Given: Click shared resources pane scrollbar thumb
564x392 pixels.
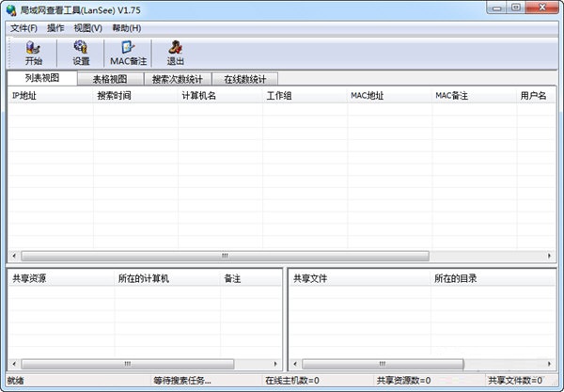Looking at the screenshot, I should pos(128,364).
